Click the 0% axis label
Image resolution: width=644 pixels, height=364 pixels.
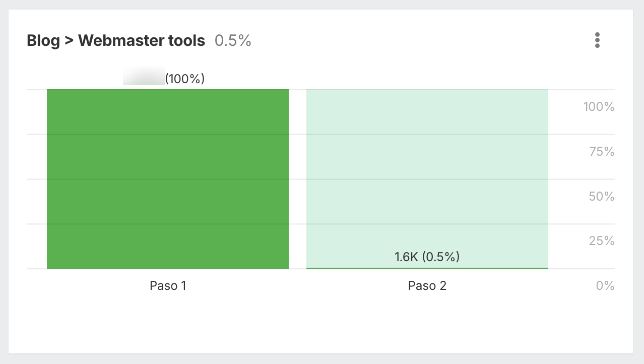(605, 285)
